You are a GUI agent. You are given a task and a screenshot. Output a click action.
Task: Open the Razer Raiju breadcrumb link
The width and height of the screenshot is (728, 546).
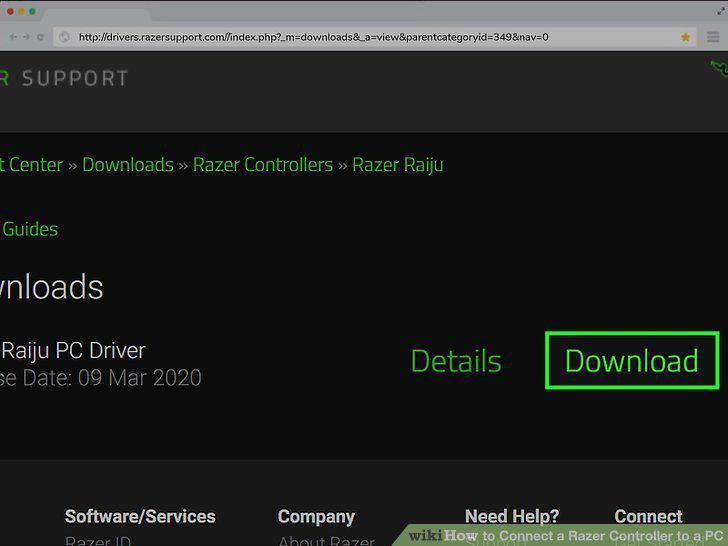click(x=398, y=165)
